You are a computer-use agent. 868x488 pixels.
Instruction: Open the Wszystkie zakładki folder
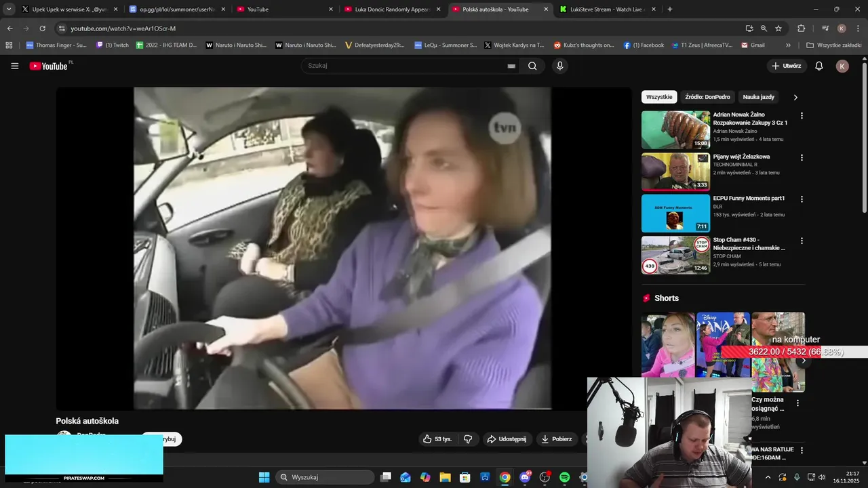[x=834, y=45]
